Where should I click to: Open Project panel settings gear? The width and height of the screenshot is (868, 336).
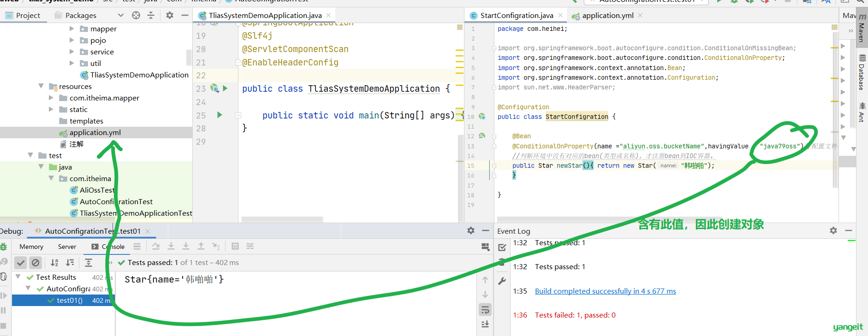click(x=170, y=15)
